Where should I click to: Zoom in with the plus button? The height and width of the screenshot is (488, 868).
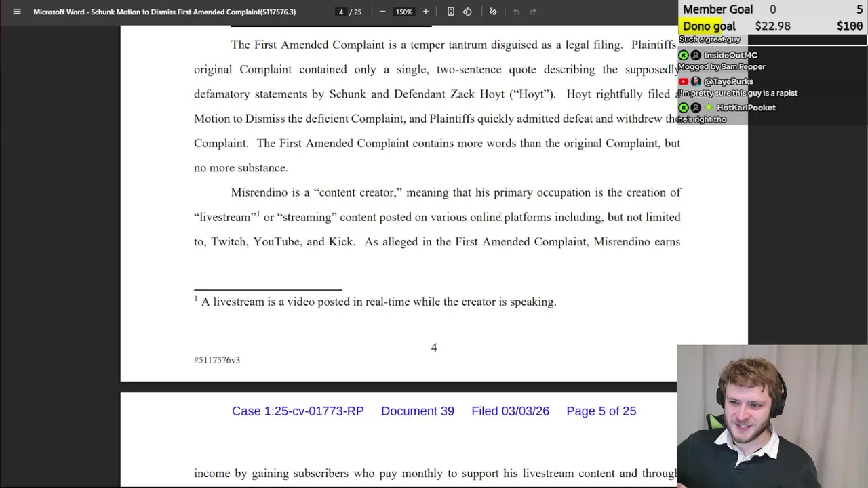click(426, 12)
